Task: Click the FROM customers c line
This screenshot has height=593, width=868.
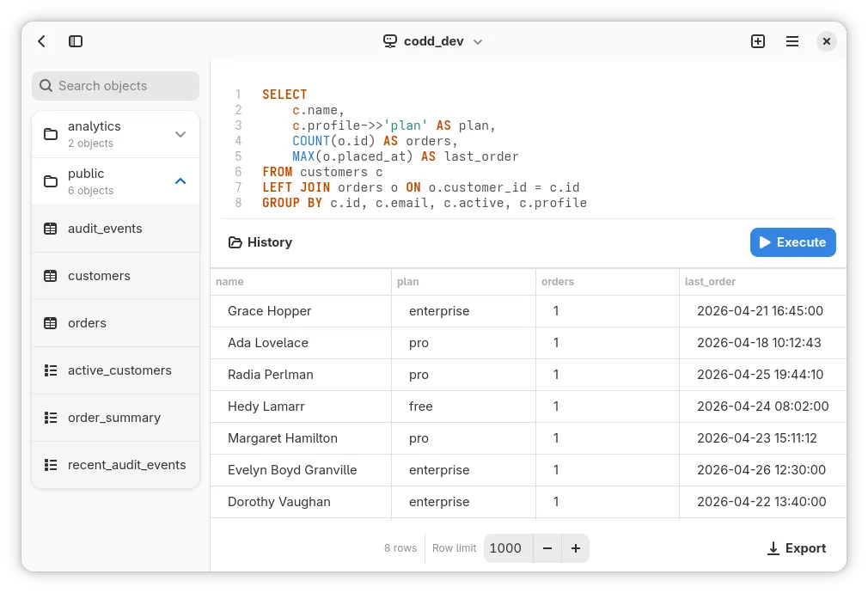Action: click(x=322, y=172)
